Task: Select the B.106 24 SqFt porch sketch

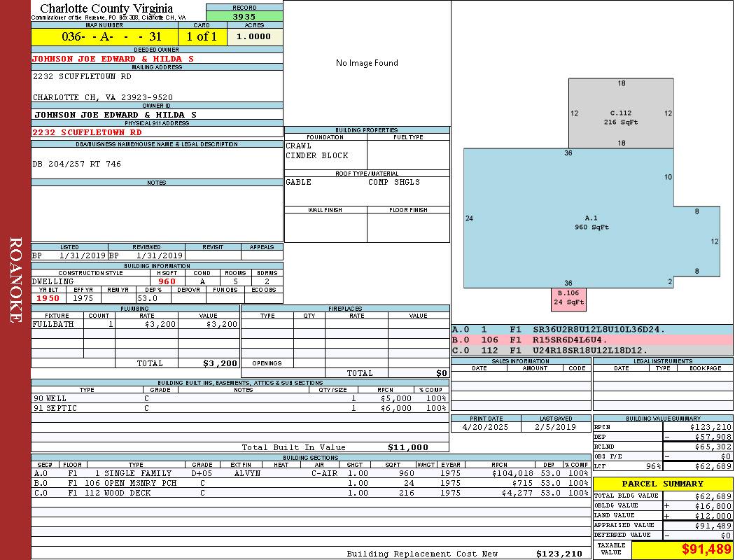Action: (x=568, y=300)
